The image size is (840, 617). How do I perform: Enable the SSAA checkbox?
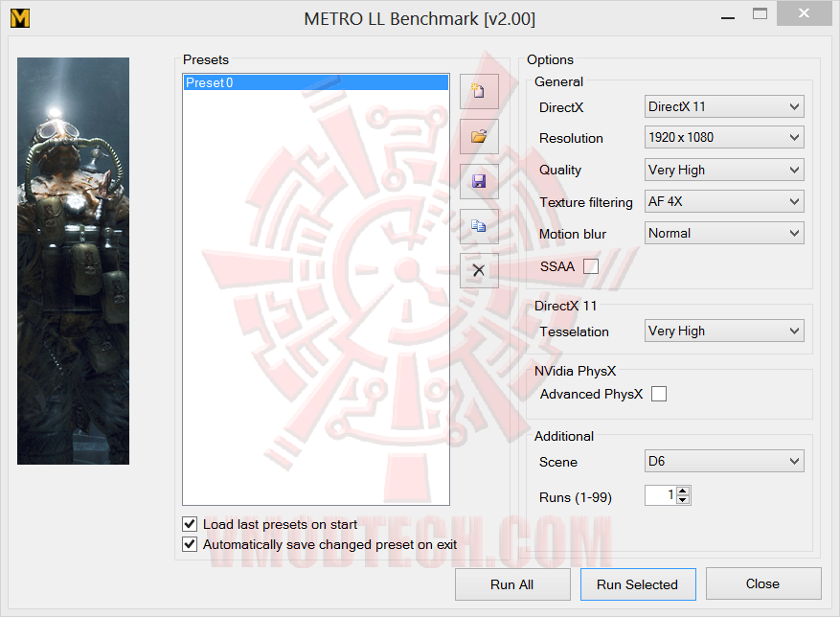click(x=591, y=266)
